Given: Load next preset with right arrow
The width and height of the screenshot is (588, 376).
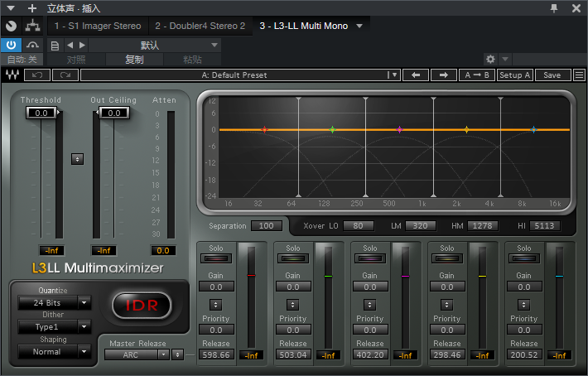Looking at the screenshot, I should click(444, 75).
